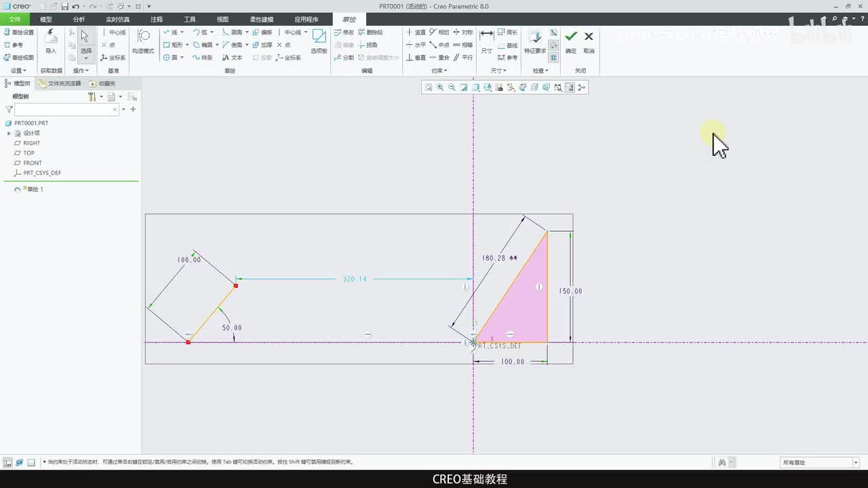The height and width of the screenshot is (488, 868).
Task: Expand the 约束 group dropdown
Action: click(445, 70)
